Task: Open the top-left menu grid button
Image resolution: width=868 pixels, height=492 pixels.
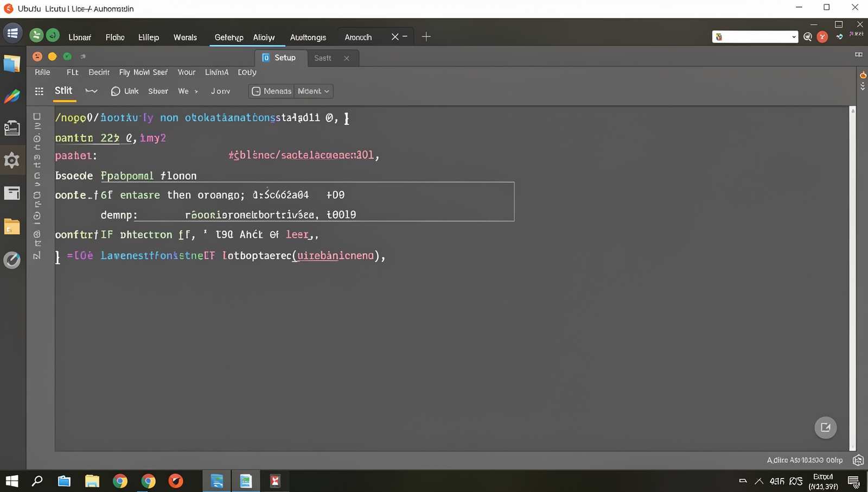Action: point(12,33)
